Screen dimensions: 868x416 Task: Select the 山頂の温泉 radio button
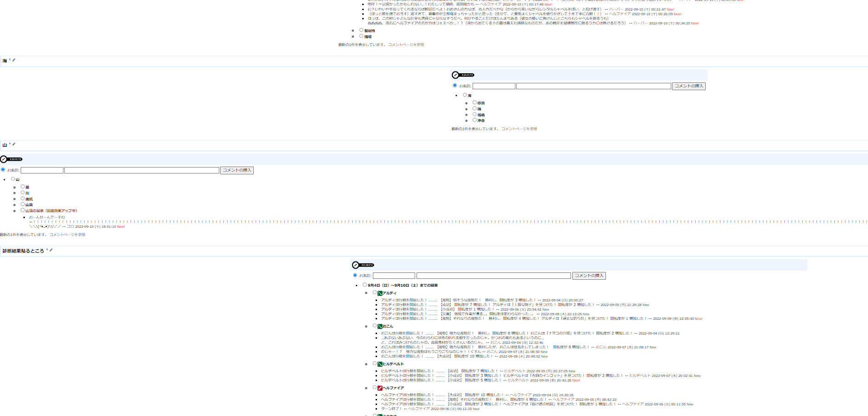(x=23, y=210)
